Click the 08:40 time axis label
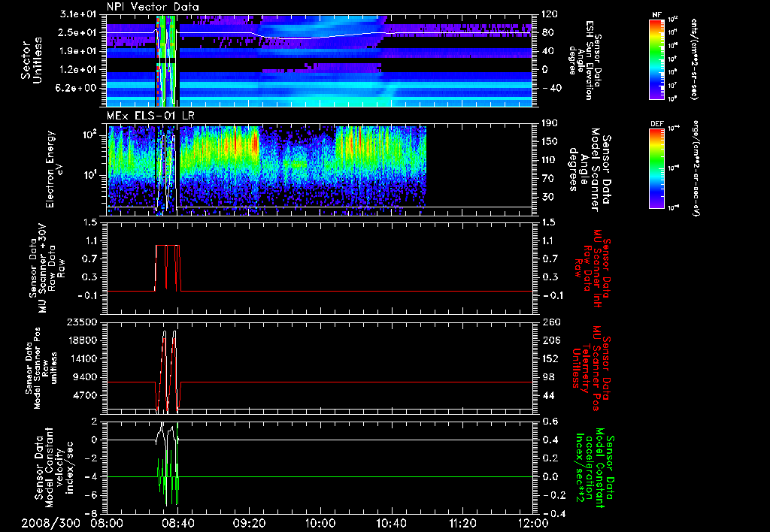This screenshot has width=770, height=532. [177, 523]
